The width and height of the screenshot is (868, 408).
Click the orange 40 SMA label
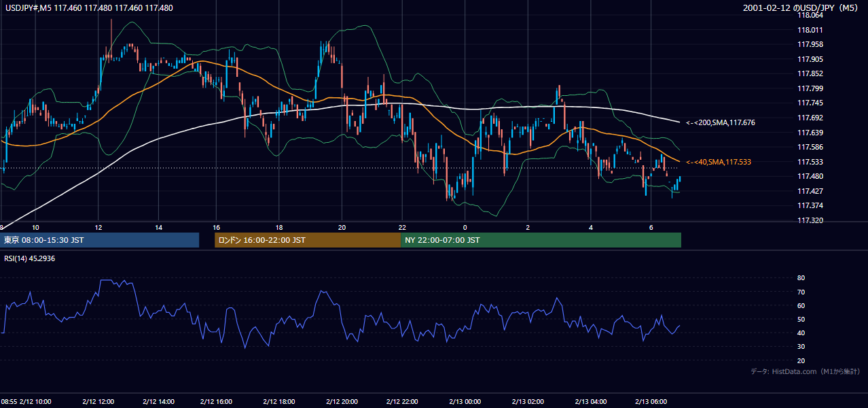coord(718,162)
